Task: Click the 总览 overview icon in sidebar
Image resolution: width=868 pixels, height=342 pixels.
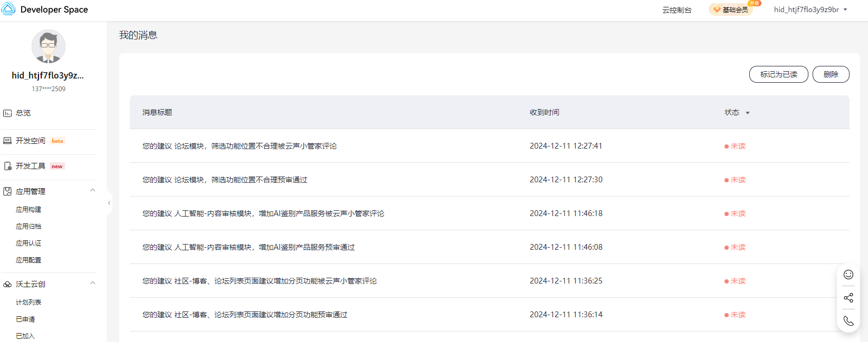Action: [x=7, y=113]
